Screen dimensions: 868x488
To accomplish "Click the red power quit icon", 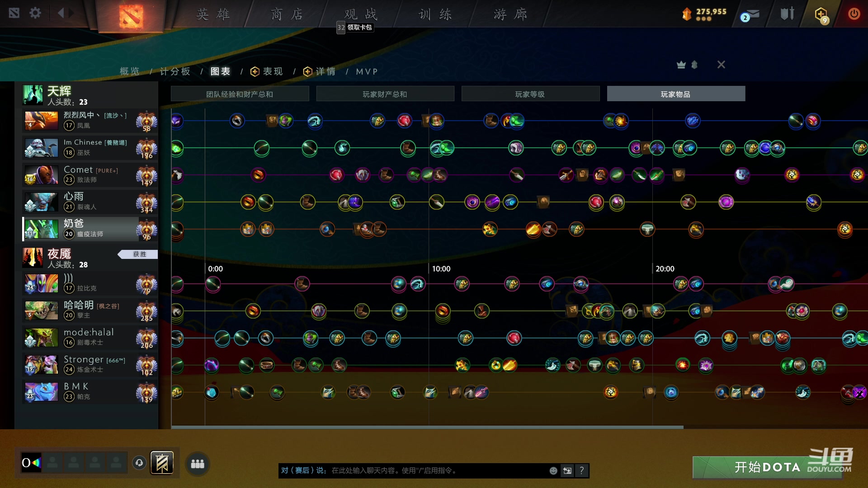I will click(x=854, y=14).
